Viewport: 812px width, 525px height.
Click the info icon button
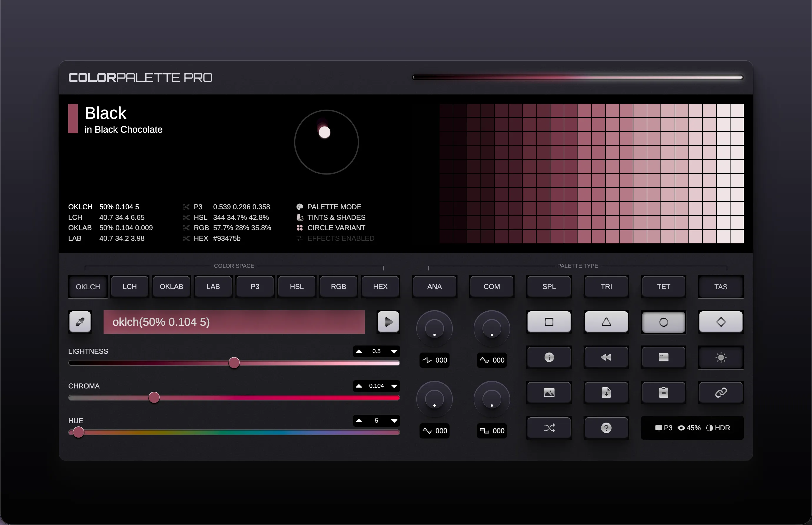[x=549, y=357]
